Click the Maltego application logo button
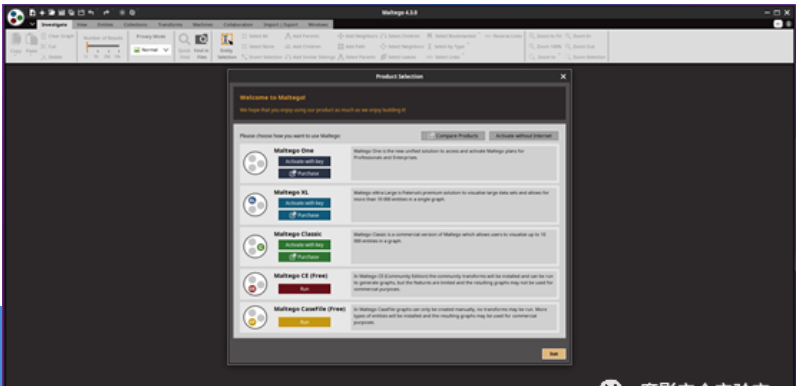 pos(16,17)
